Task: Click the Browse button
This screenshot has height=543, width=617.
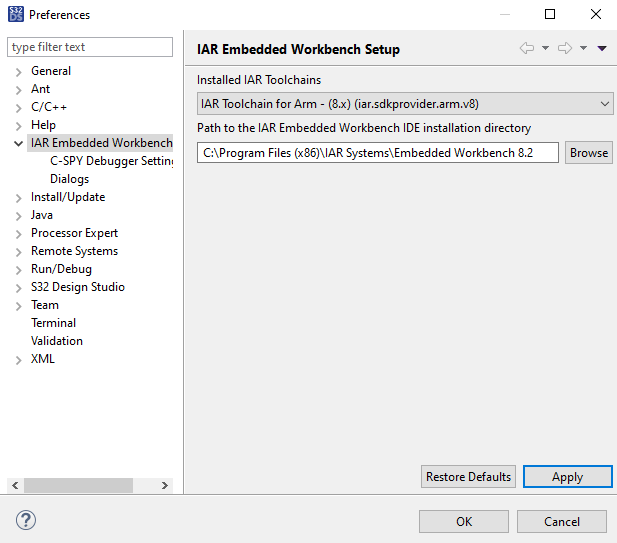Action: (x=589, y=153)
